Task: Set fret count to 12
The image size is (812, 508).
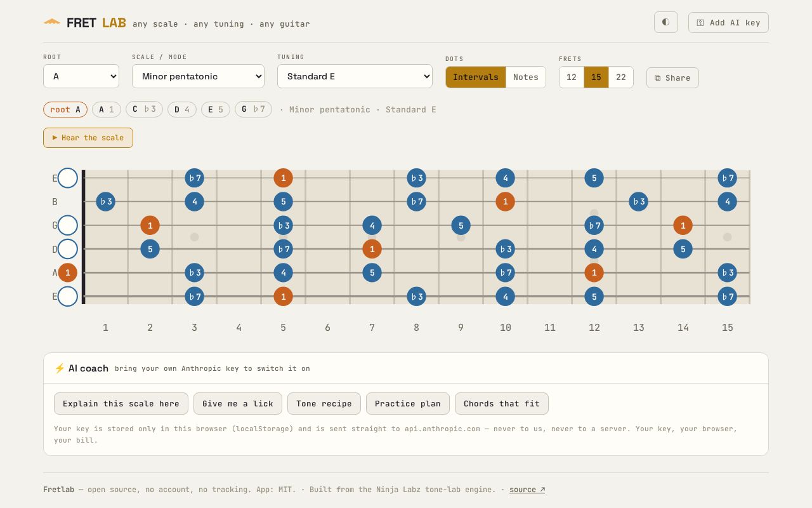Action: 572,77
